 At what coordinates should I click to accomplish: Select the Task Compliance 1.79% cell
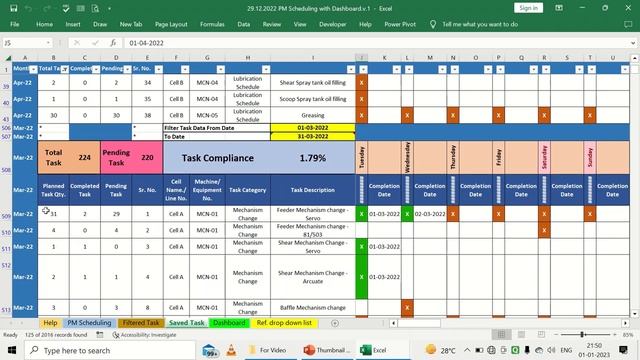click(313, 158)
